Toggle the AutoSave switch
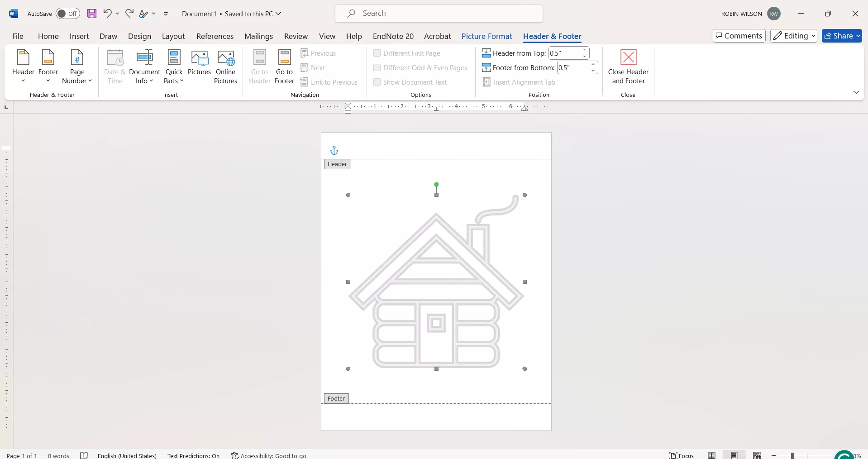 (68, 14)
